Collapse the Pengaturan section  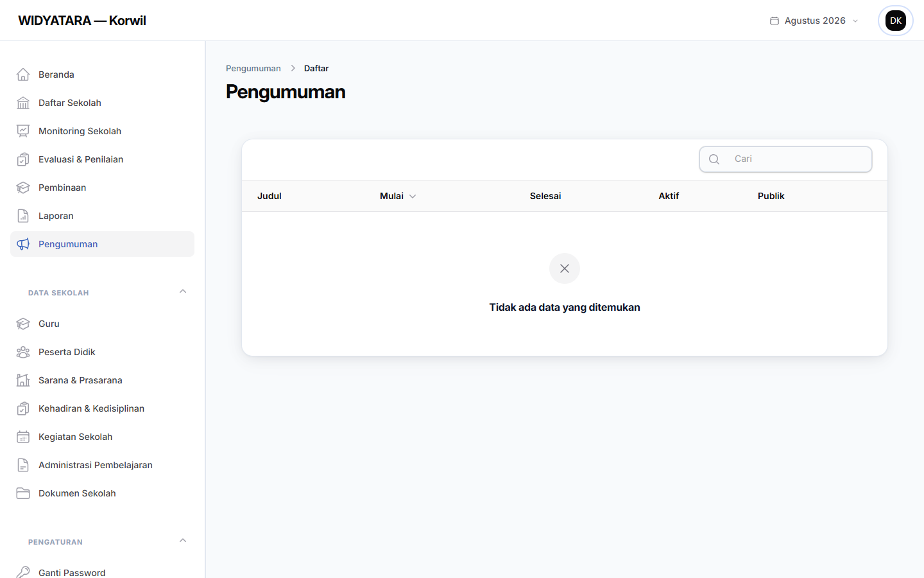tap(183, 541)
